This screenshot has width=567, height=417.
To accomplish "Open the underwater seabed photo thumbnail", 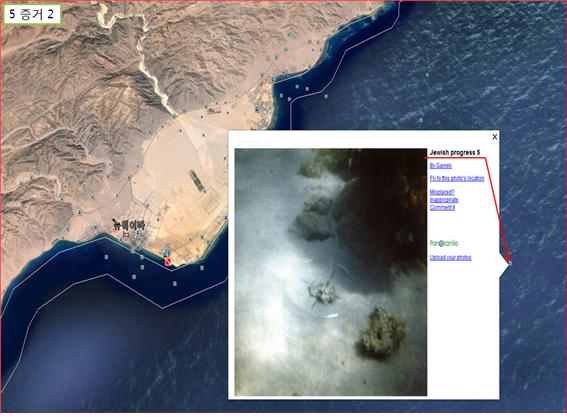I will (x=331, y=272).
